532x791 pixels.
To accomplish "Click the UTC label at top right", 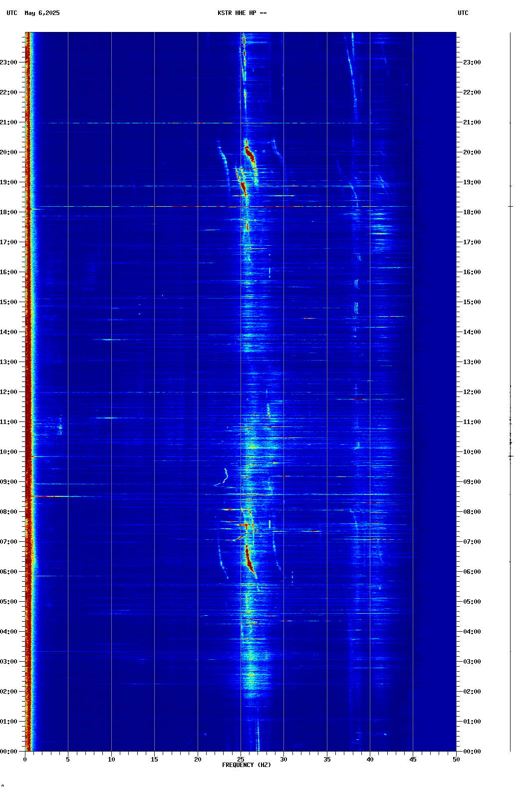I will point(463,13).
